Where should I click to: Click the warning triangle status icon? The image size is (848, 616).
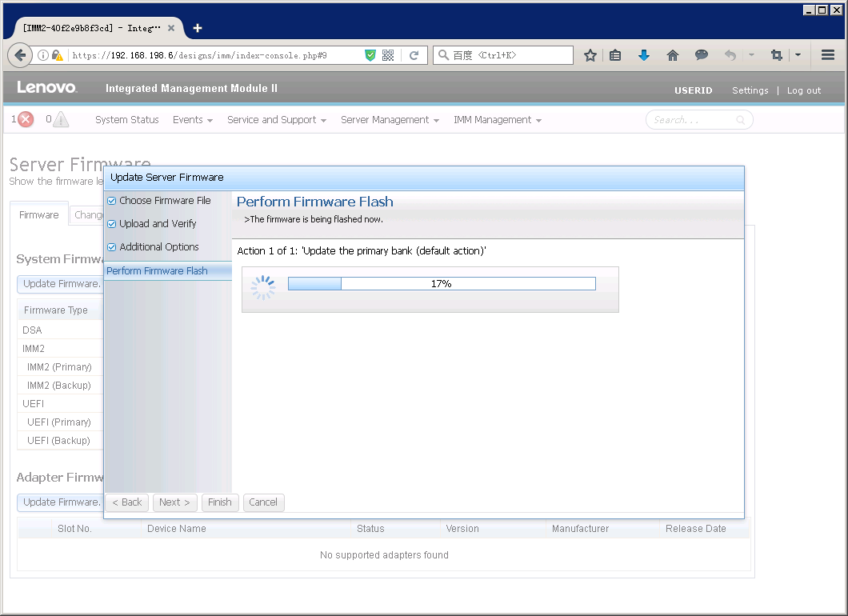click(61, 120)
